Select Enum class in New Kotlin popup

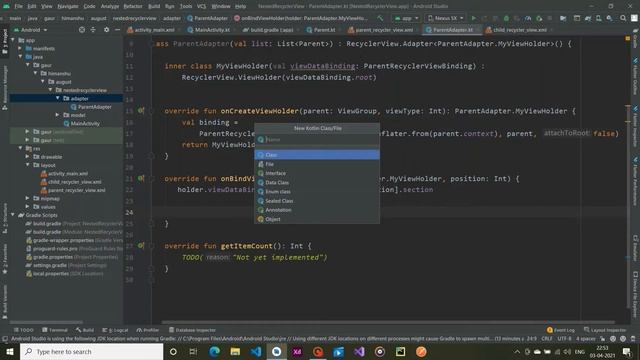[317, 191]
